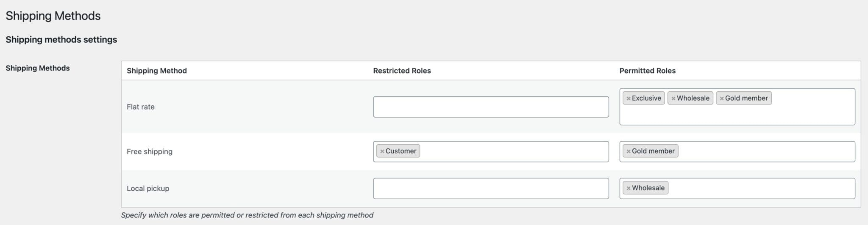Remove Wholesale tag from Flat rate permitted roles
This screenshot has width=868, height=225.
pyautogui.click(x=673, y=99)
